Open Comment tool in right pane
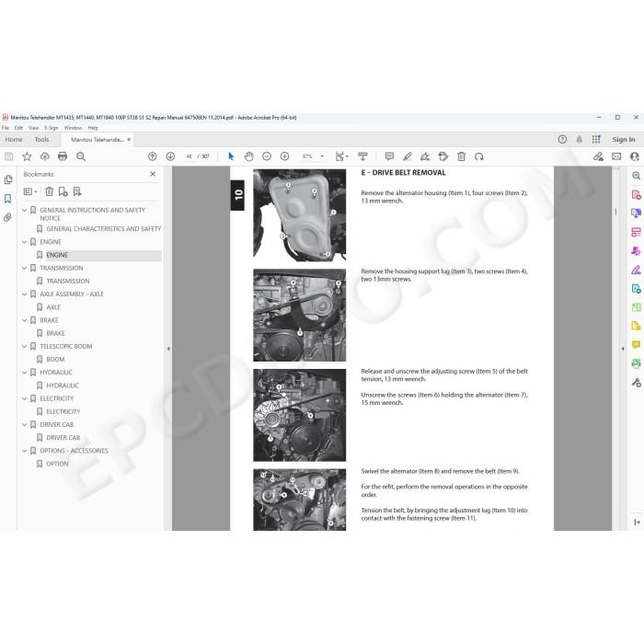The image size is (644, 644). coord(636,345)
